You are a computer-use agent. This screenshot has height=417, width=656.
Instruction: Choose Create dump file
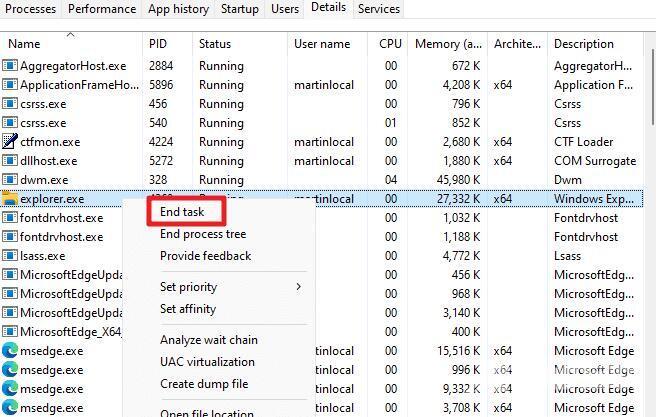pyautogui.click(x=204, y=384)
